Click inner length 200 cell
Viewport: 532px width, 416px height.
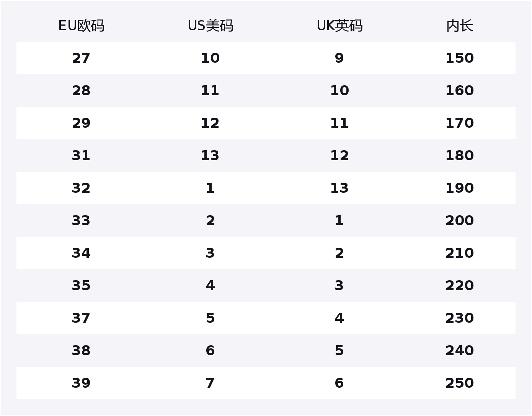tap(460, 221)
